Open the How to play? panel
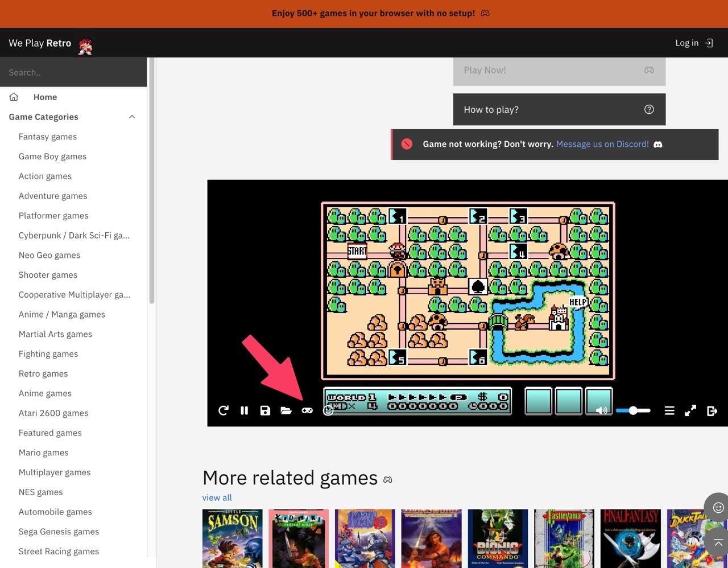728x568 pixels. coord(559,109)
